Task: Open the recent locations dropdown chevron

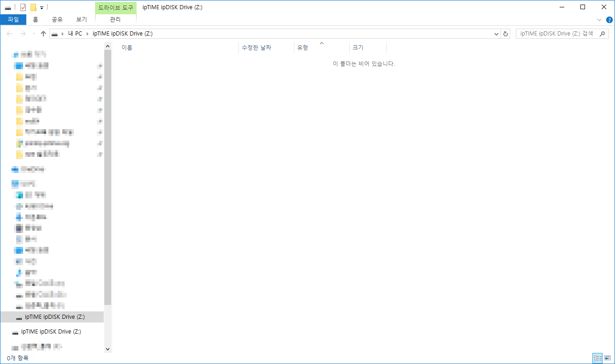Action: [34, 34]
